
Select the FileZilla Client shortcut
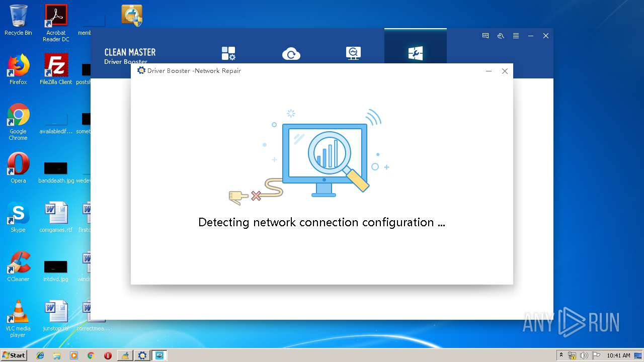tap(56, 69)
